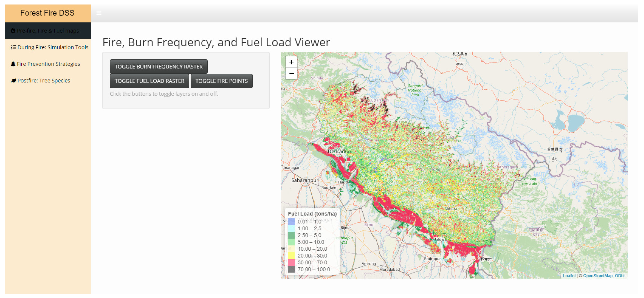Click the tree icon beside Fire Prevention

13,64
